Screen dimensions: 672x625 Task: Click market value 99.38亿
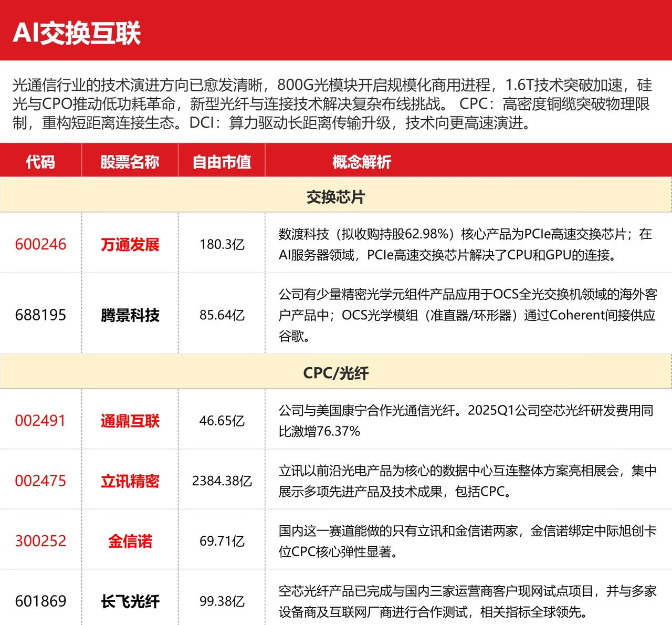click(x=222, y=601)
